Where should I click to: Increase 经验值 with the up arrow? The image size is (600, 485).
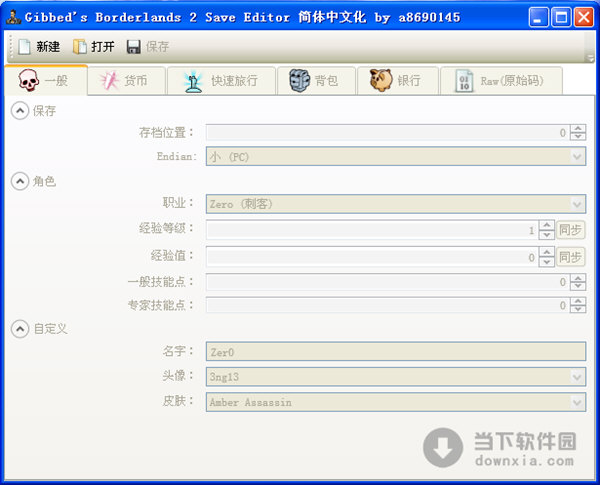tap(546, 252)
